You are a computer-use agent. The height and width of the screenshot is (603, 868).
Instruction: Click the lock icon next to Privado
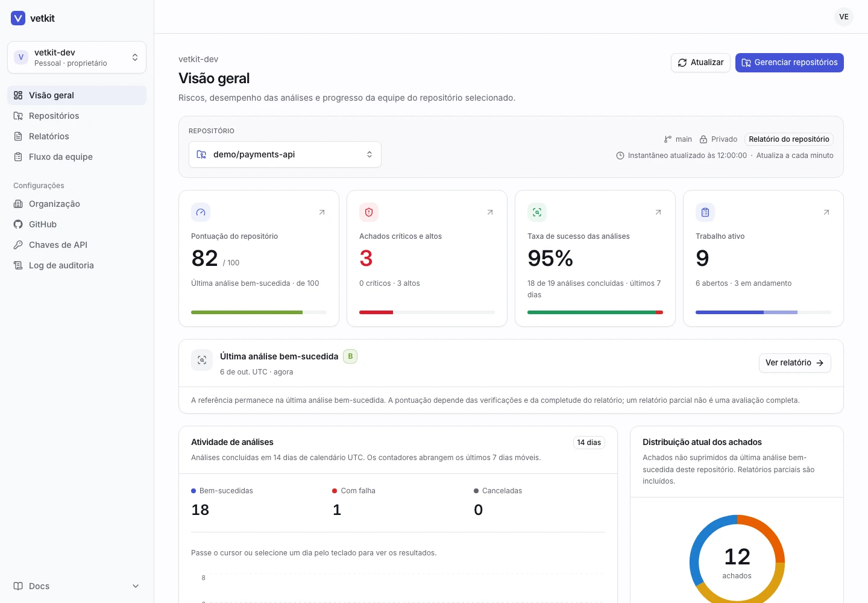tap(703, 139)
